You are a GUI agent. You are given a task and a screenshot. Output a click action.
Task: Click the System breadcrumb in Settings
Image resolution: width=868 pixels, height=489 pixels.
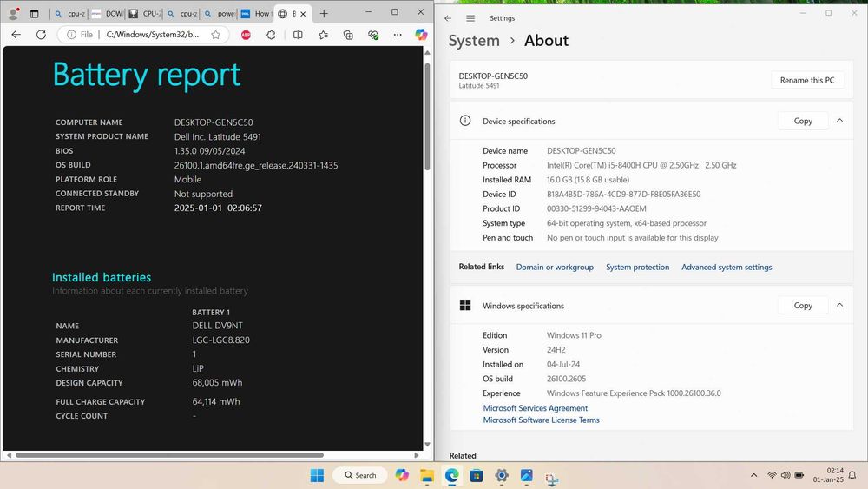[x=474, y=41]
